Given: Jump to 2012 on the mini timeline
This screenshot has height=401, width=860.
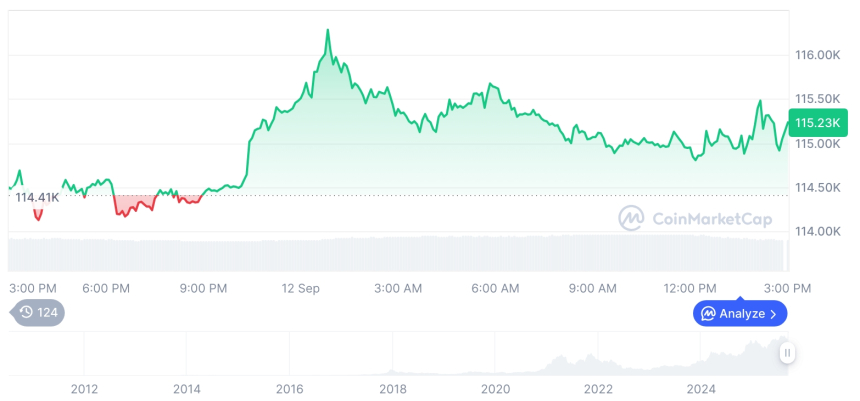Looking at the screenshot, I should point(84,388).
